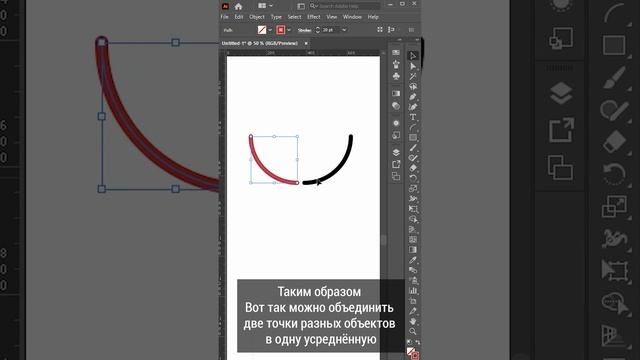Select the Direct Selection tool
The image size is (640, 360).
(x=413, y=66)
